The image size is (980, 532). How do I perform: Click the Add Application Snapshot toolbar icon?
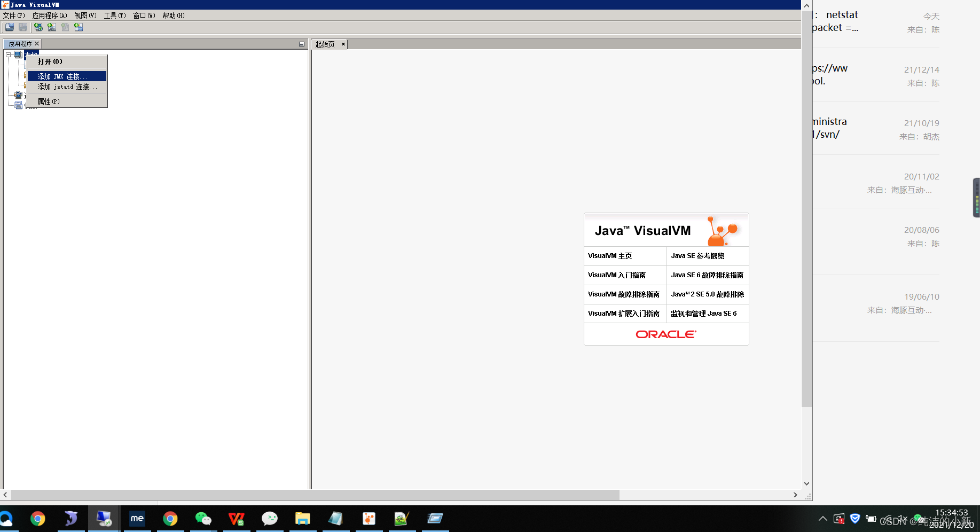[x=79, y=27]
